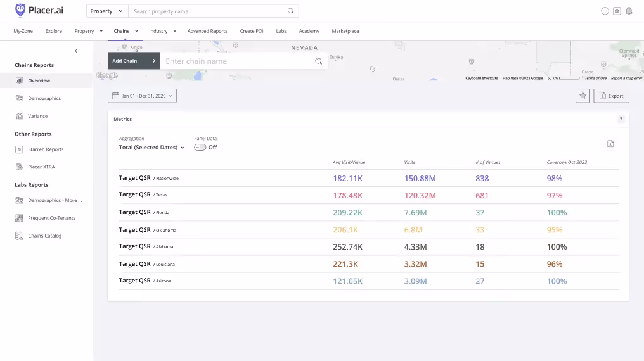Click the Chains Catalog icon
The image size is (644, 361).
click(x=19, y=236)
